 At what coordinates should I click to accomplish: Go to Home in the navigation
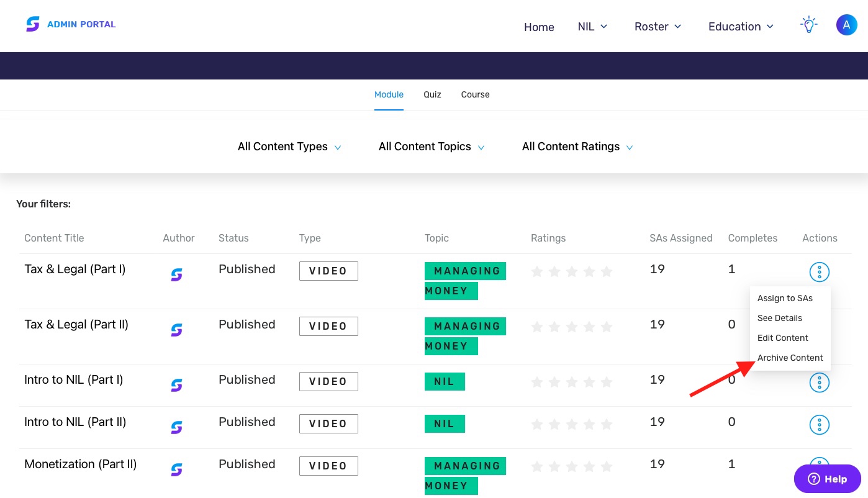pos(539,27)
